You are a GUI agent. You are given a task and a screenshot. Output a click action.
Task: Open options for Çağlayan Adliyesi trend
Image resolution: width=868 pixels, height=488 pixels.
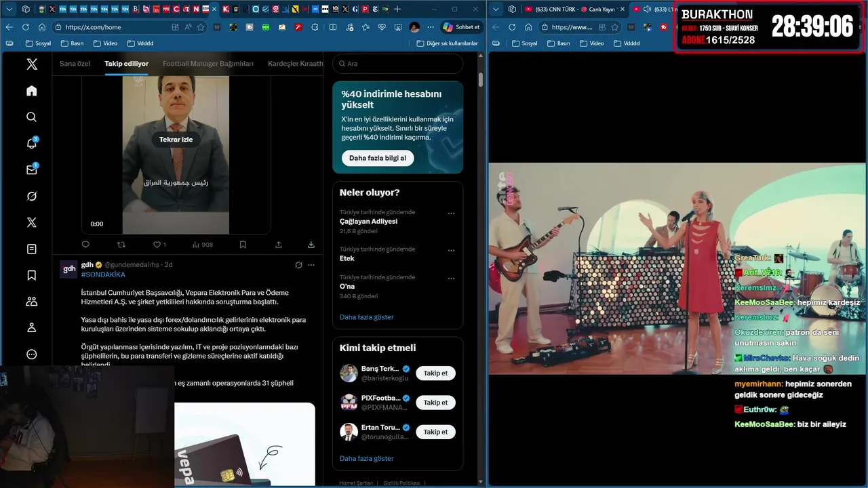tap(451, 213)
